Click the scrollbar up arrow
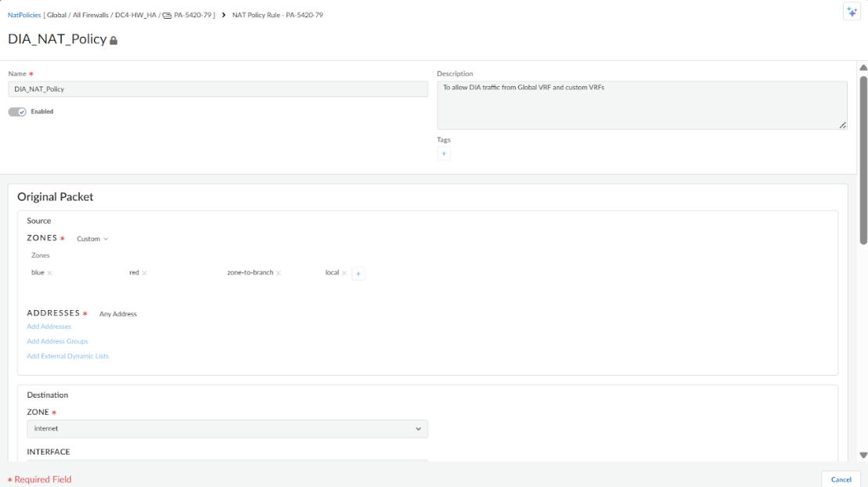 tap(863, 68)
